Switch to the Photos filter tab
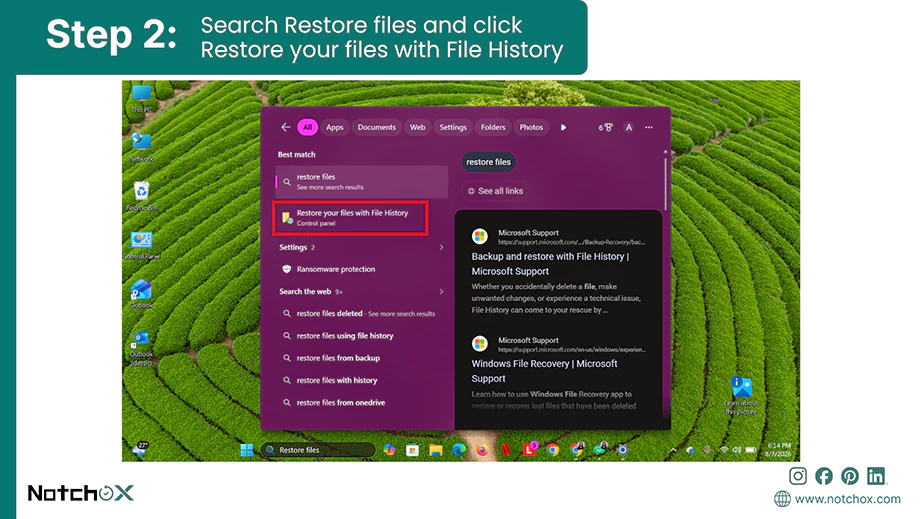 (531, 127)
